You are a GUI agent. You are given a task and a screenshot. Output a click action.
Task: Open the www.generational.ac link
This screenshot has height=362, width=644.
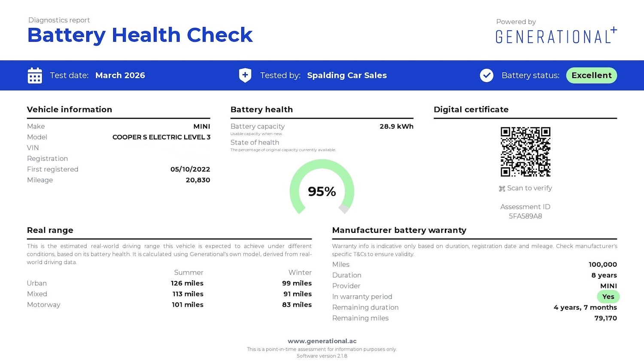coord(322,341)
